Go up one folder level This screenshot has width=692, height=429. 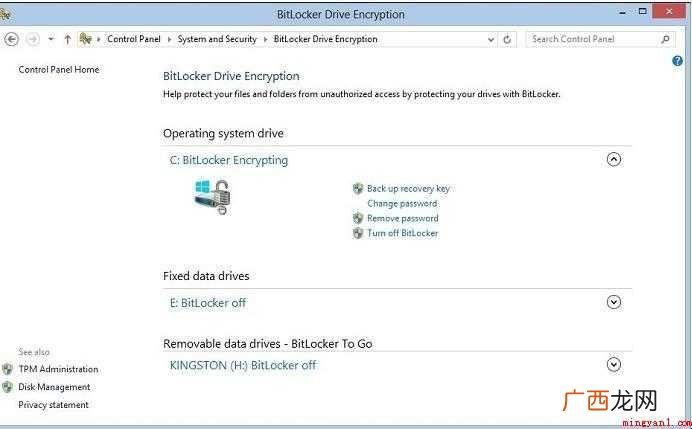point(68,39)
